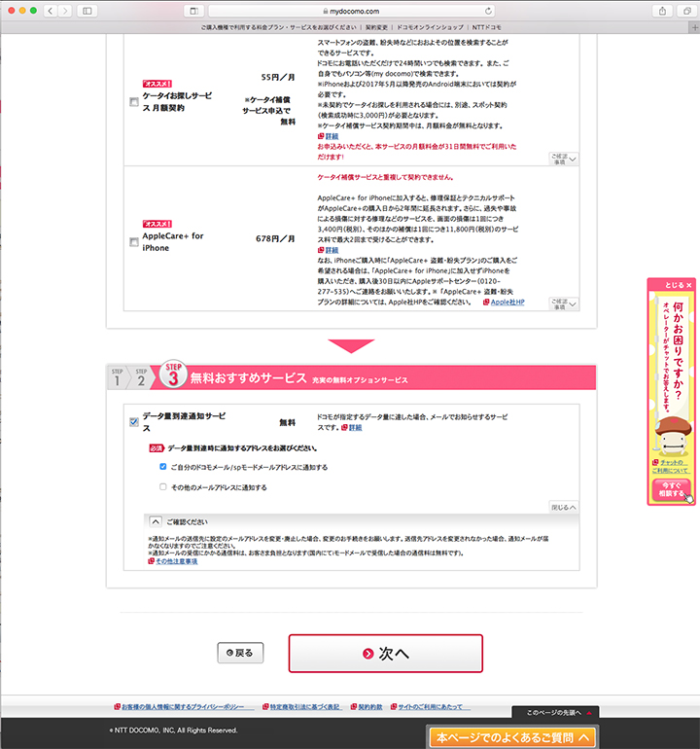Check その他のメールアドレスに通知する option
Image resolution: width=700 pixels, height=749 pixels.
[162, 486]
